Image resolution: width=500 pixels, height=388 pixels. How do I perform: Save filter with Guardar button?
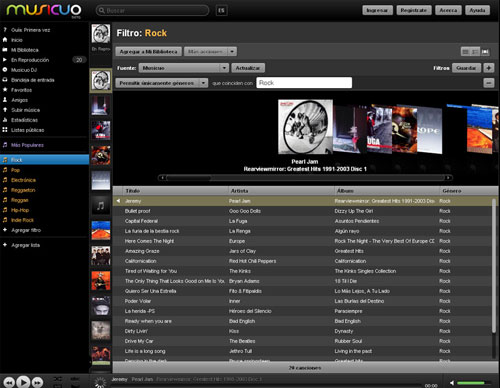(x=466, y=68)
